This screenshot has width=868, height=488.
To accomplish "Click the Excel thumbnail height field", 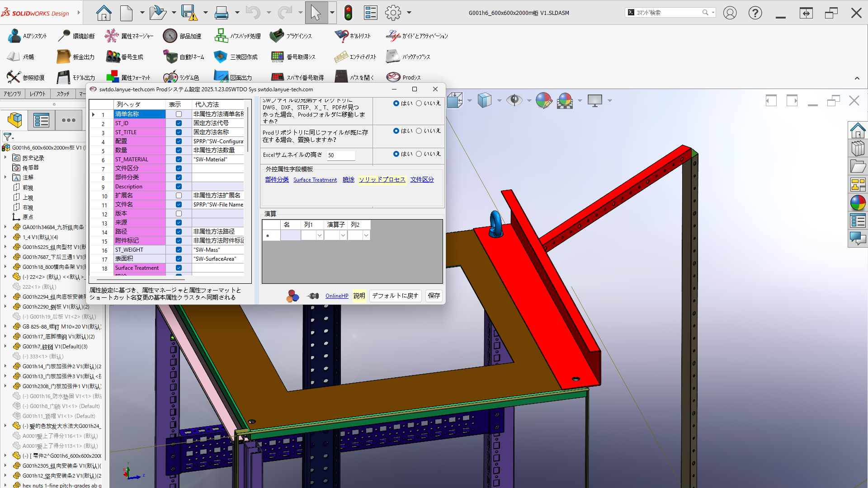I will tap(341, 155).
